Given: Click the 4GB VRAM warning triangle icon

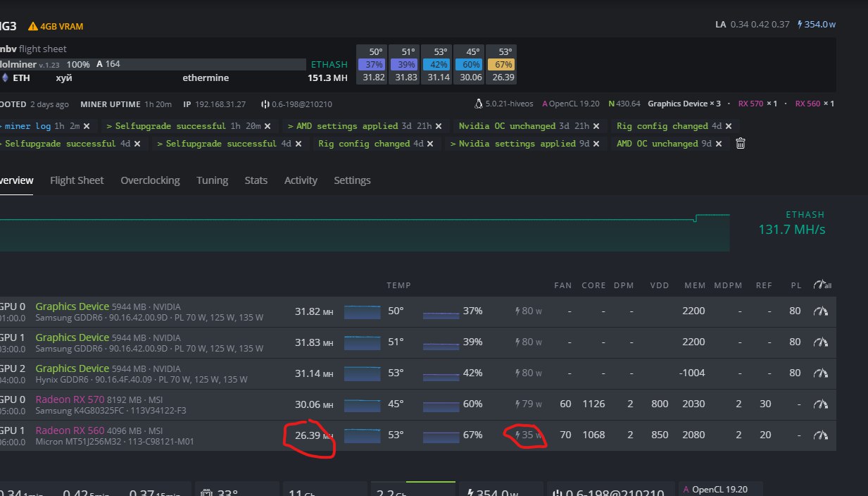Looking at the screenshot, I should (x=32, y=26).
